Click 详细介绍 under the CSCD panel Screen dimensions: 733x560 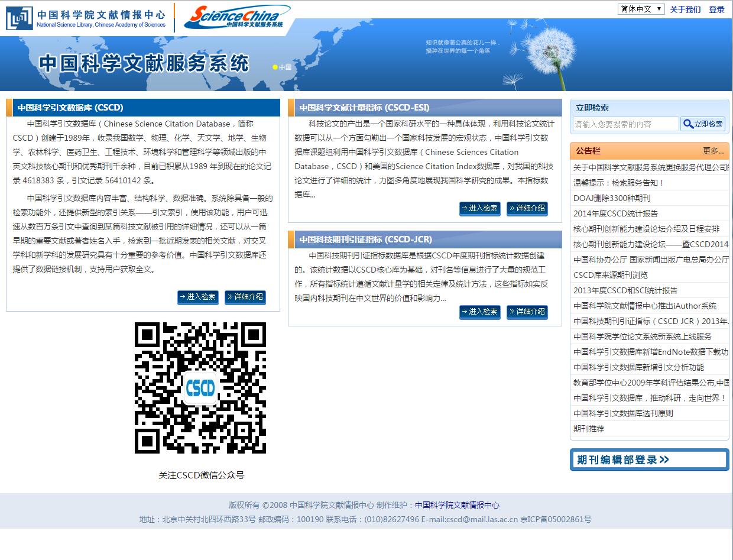click(x=245, y=297)
